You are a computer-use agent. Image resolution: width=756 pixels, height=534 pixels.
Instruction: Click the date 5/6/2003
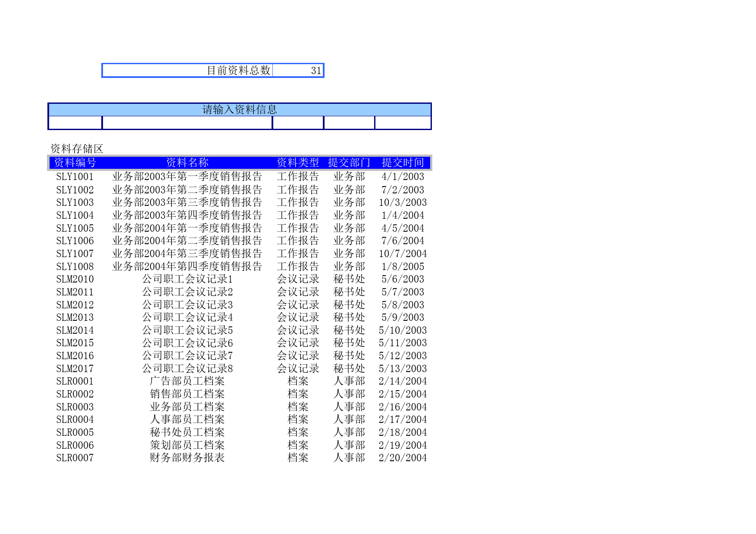(403, 279)
